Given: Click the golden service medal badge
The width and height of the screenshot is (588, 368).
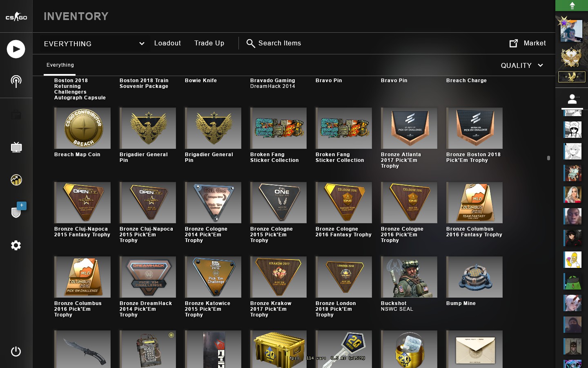Looking at the screenshot, I should pyautogui.click(x=572, y=56).
